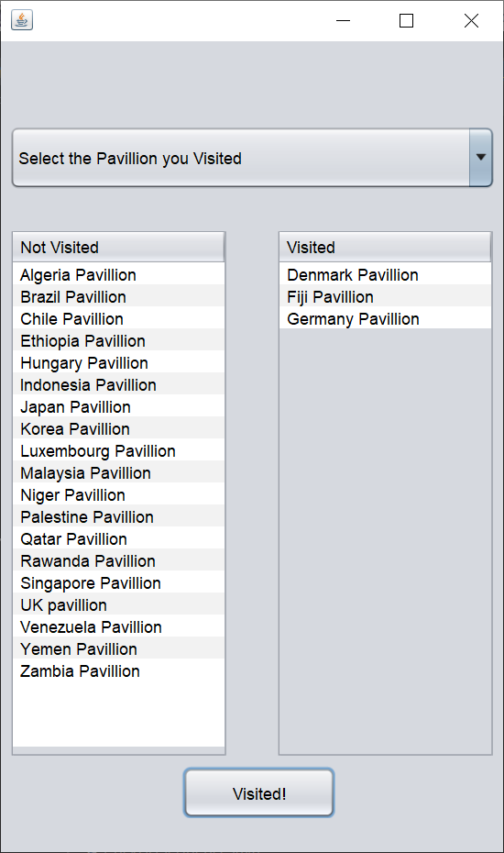504x853 pixels.
Task: Select Singapore Pavillion row
Action: 118,582
